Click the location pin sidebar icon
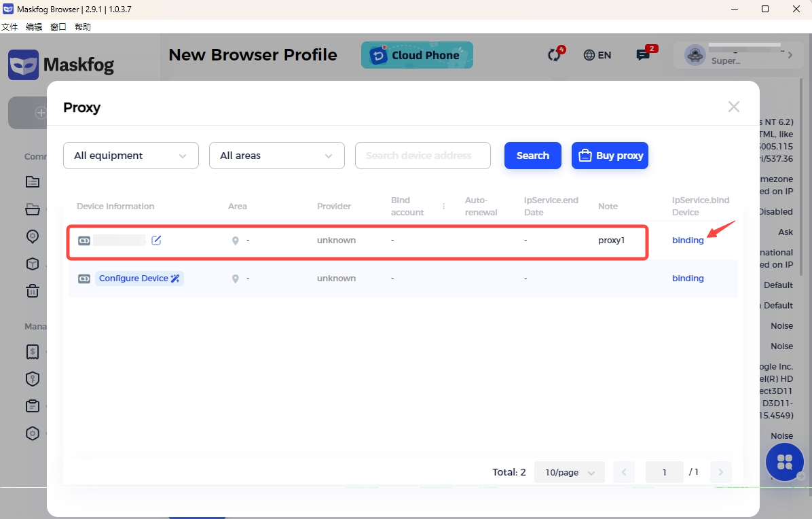The height and width of the screenshot is (519, 812). point(33,236)
